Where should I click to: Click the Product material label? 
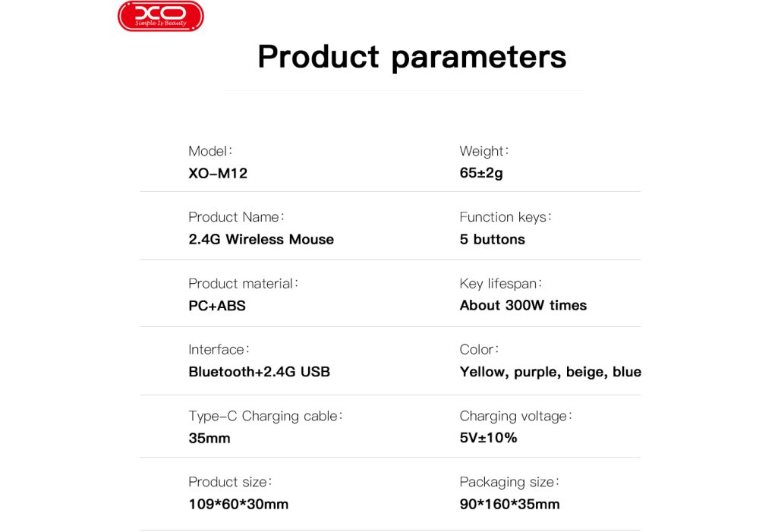pyautogui.click(x=244, y=283)
